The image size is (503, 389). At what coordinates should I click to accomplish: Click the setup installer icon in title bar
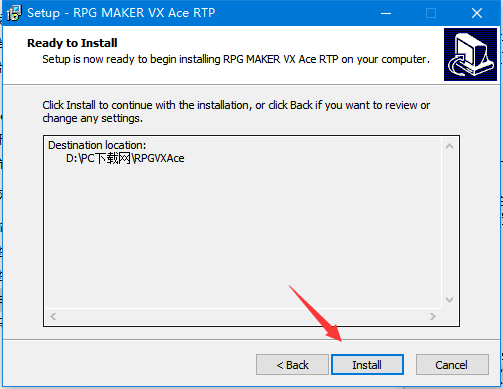pos(14,13)
